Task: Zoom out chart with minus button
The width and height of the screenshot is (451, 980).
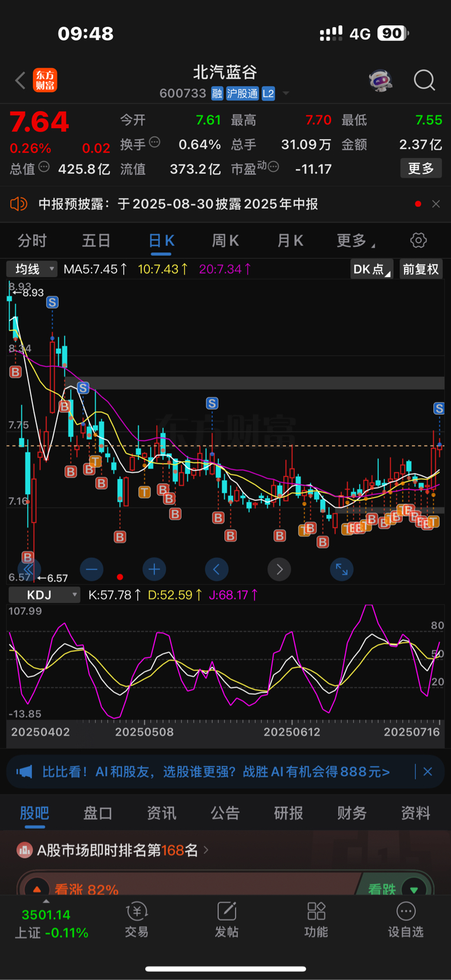Action: (x=92, y=570)
